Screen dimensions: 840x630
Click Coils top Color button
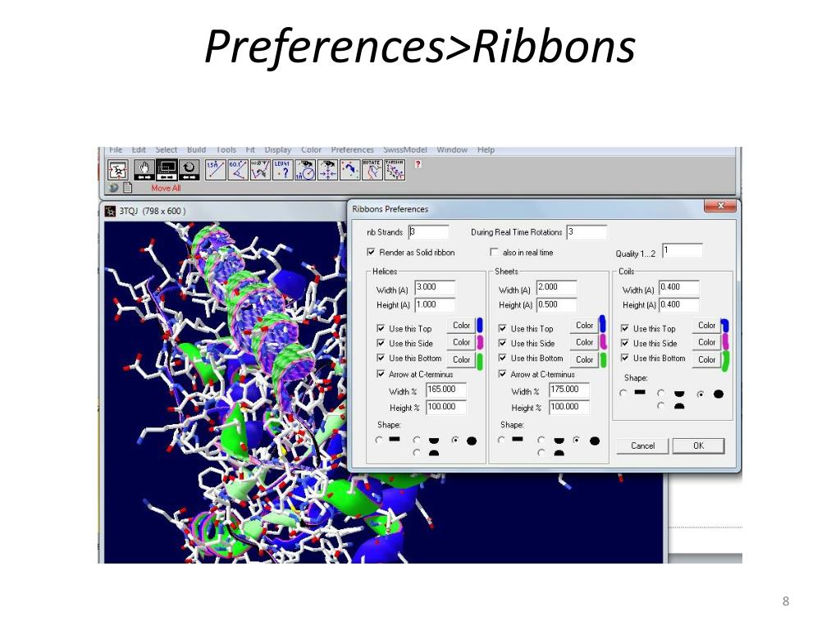[706, 325]
